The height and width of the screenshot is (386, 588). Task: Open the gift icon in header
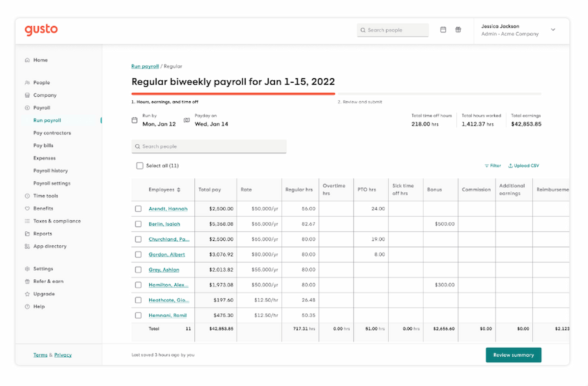[458, 30]
